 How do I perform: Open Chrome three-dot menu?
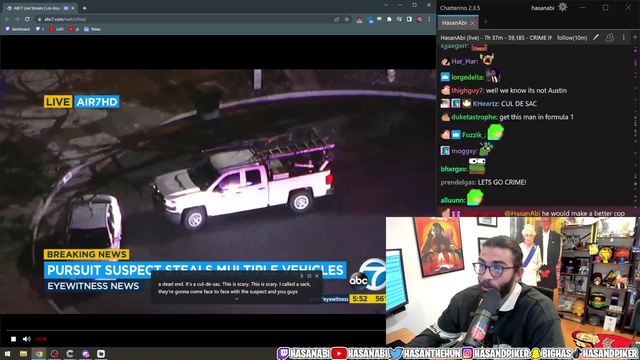429,19
